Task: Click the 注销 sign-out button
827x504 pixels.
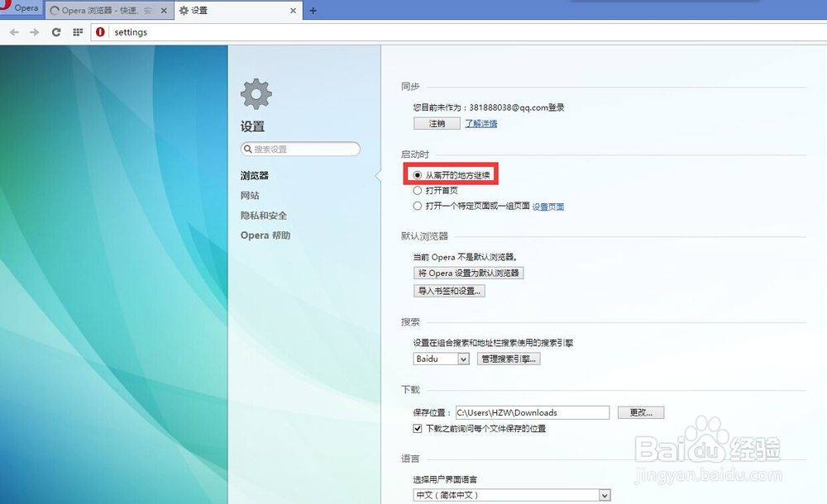Action: coord(436,123)
